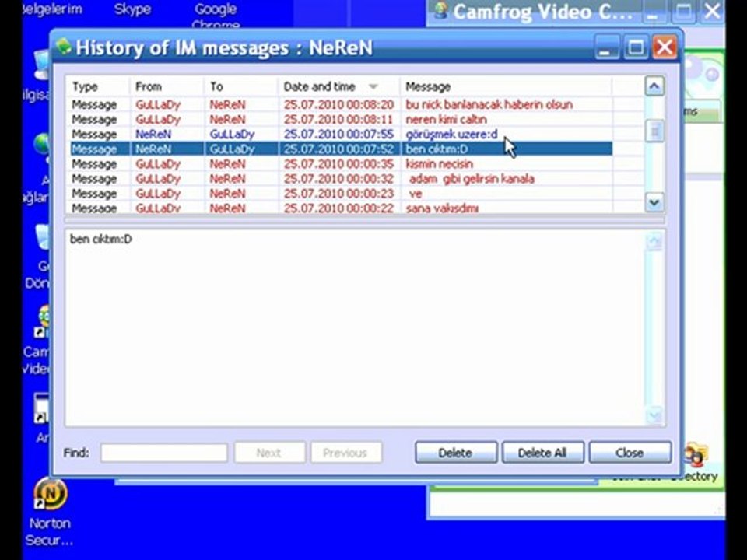Screen dimensions: 747x560
Task: Click timestamp "25.07.2010 00:00:23"
Action: click(x=338, y=194)
